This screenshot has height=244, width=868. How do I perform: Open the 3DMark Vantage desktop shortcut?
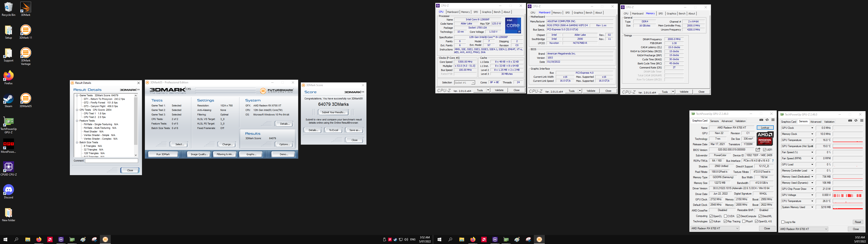(26, 56)
